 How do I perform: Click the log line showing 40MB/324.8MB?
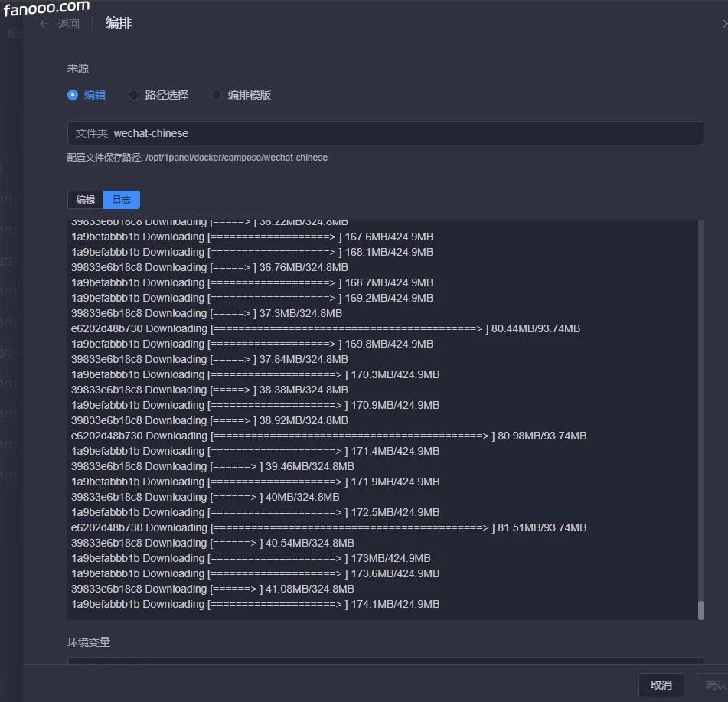click(205, 497)
